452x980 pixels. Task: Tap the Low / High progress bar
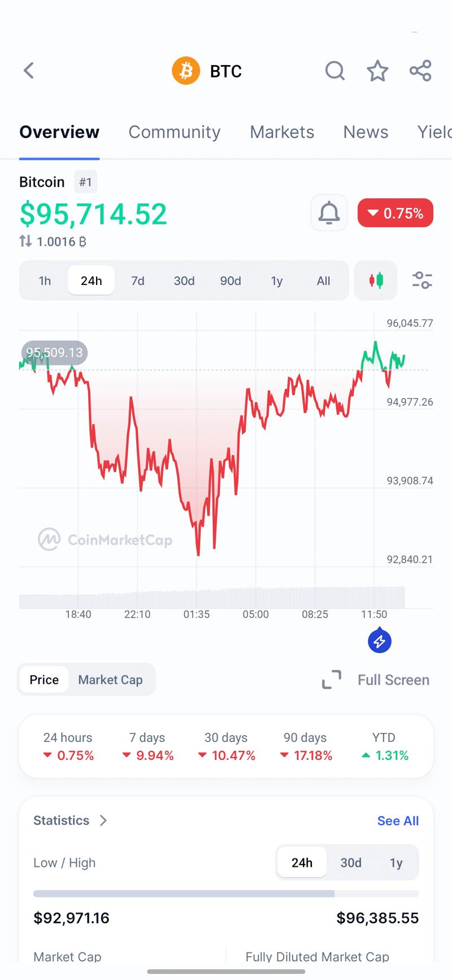click(226, 894)
